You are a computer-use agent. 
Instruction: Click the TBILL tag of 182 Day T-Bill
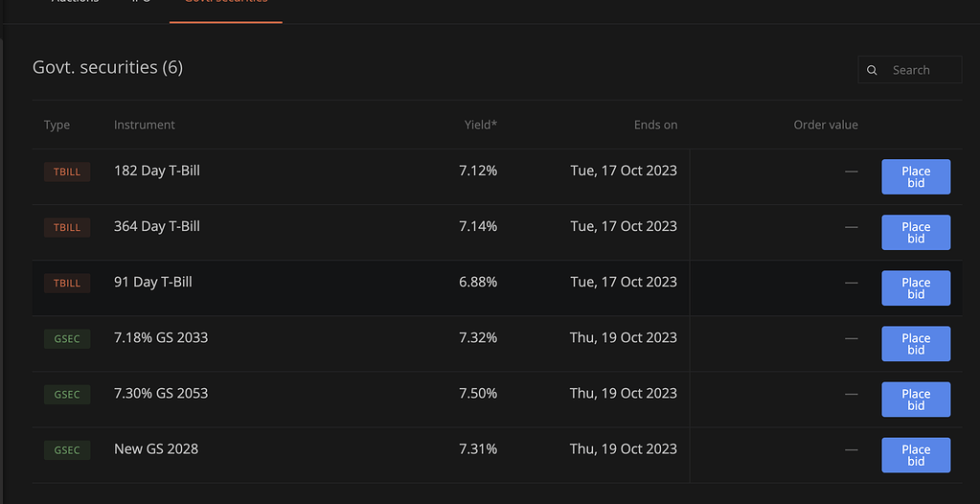(x=67, y=172)
